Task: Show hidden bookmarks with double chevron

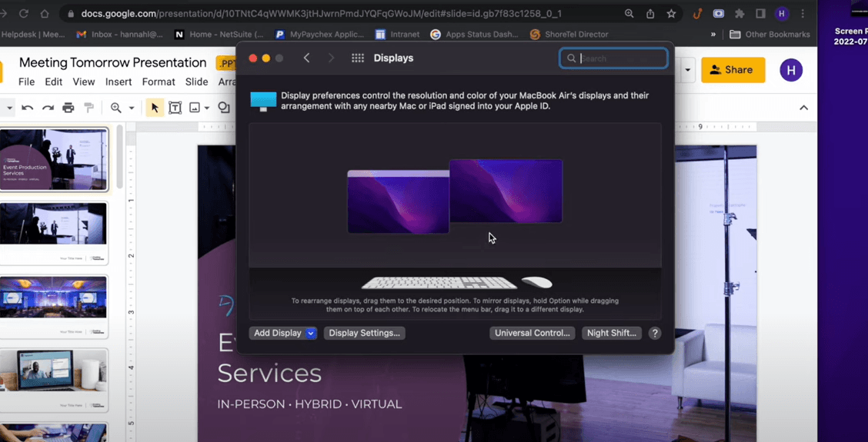Action: coord(713,35)
